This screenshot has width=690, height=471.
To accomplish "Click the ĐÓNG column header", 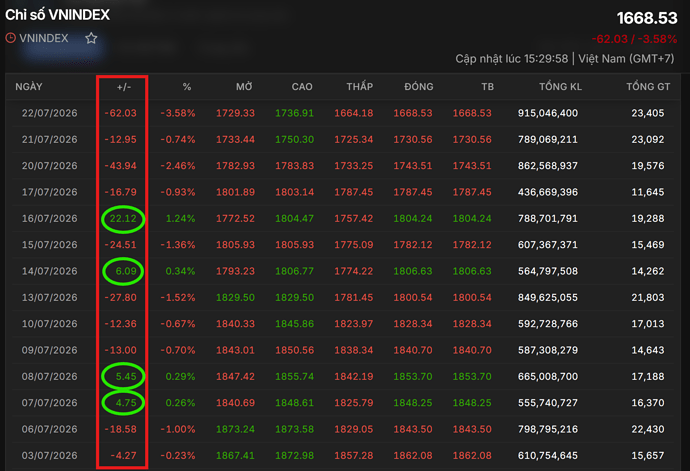I will (x=419, y=87).
